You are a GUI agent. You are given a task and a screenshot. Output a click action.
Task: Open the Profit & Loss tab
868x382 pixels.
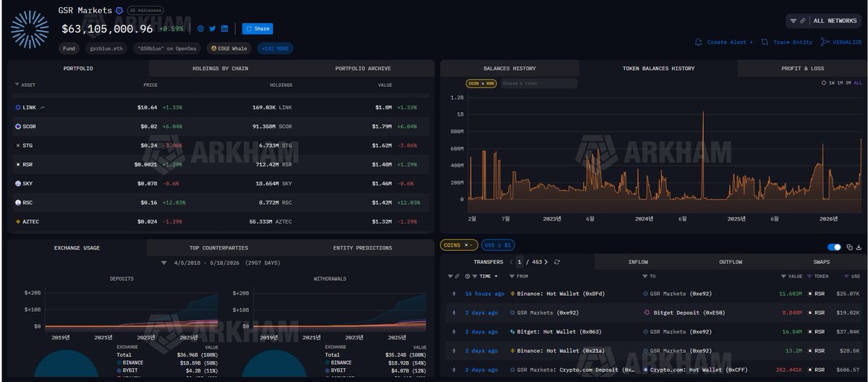click(802, 69)
